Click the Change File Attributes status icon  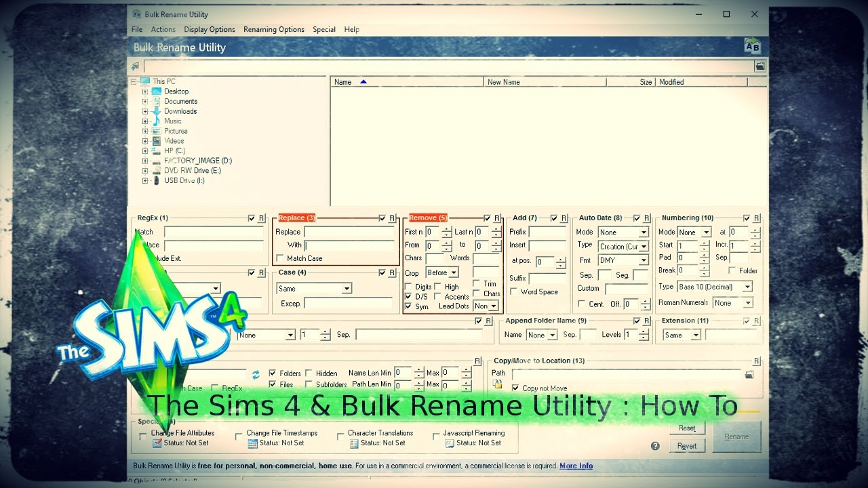157,443
